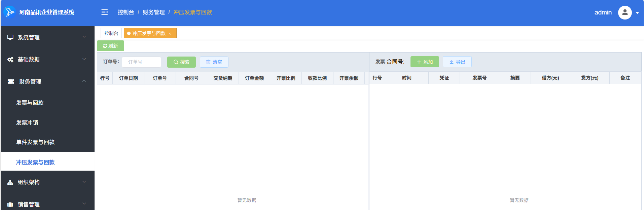644x210 pixels.
Task: Expand the 销售管理 chevron
Action: pos(84,204)
